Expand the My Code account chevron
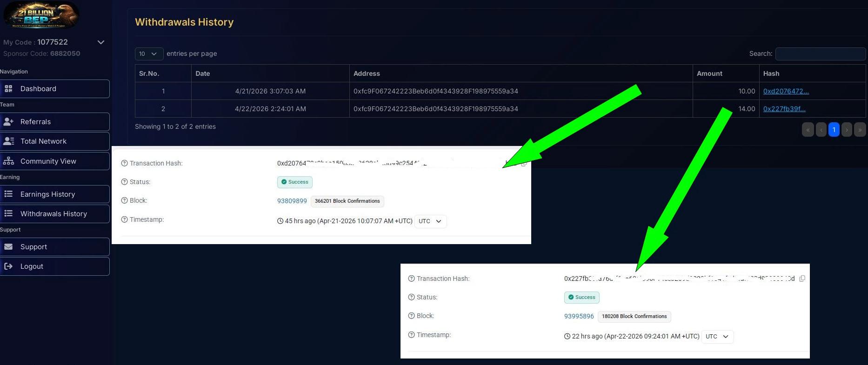Viewport: 868px width, 365px height. click(100, 42)
